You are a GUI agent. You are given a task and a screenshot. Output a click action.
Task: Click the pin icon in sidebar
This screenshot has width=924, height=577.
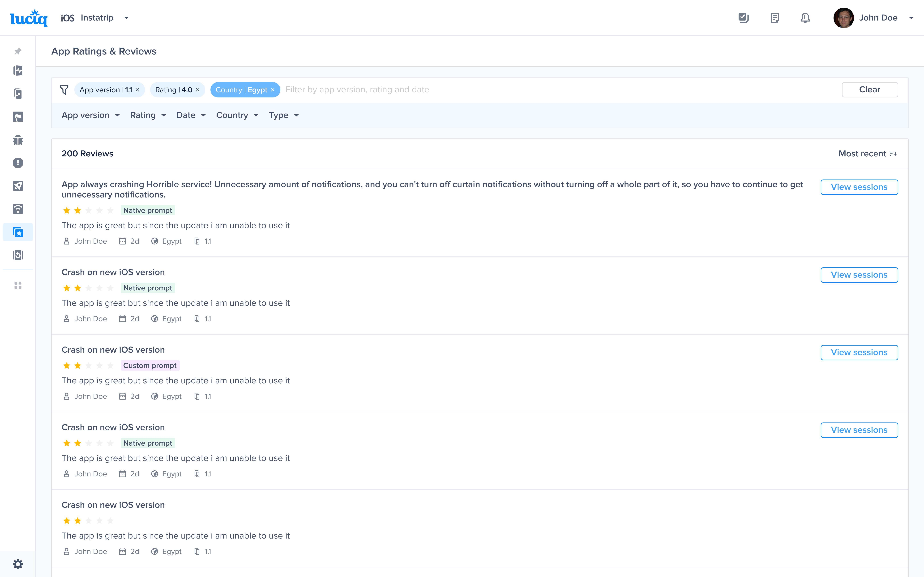coord(18,51)
